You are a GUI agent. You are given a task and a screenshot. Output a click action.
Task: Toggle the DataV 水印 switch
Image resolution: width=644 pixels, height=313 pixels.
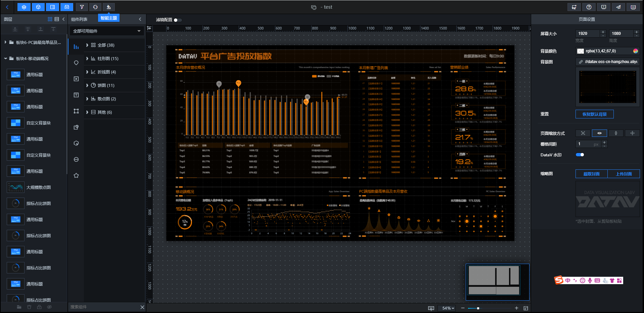pos(580,155)
